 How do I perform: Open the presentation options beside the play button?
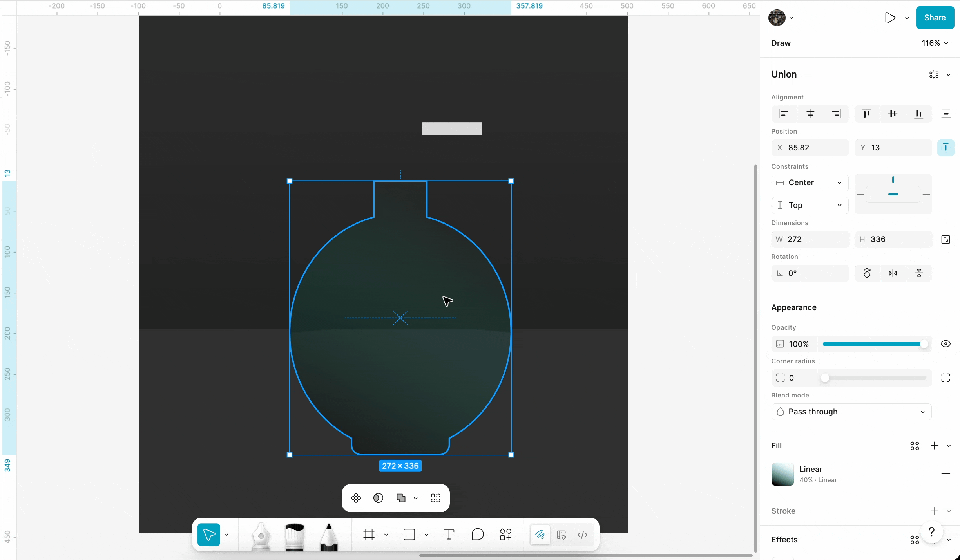[906, 18]
